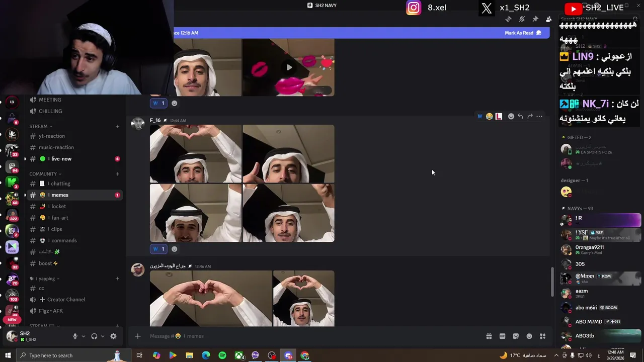Open User Settings gear icon
Viewport: 644px width, 362px height.
(113, 336)
